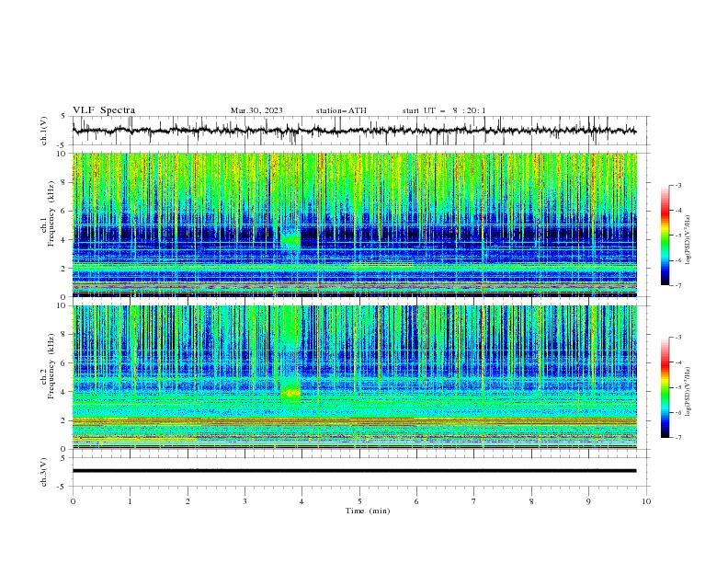
Task: Click the ch.2 Frequency (kHz) axis label
Action: pos(48,366)
